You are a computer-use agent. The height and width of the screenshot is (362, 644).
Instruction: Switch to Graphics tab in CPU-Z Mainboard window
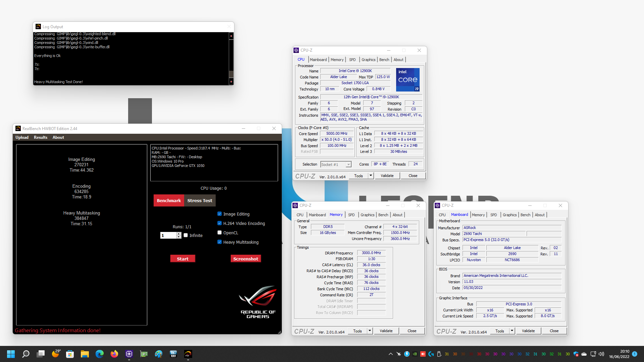coord(509,215)
